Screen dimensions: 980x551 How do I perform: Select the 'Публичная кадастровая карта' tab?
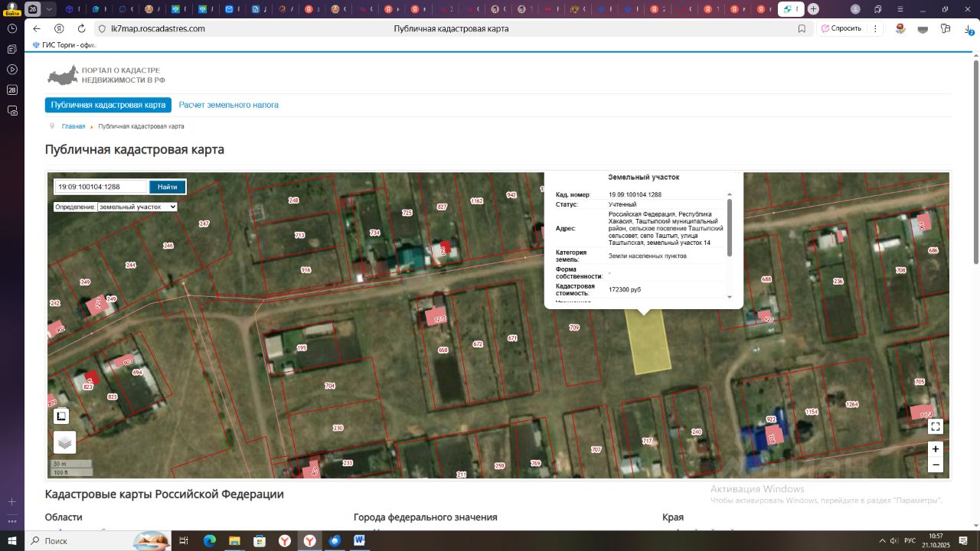[108, 105]
